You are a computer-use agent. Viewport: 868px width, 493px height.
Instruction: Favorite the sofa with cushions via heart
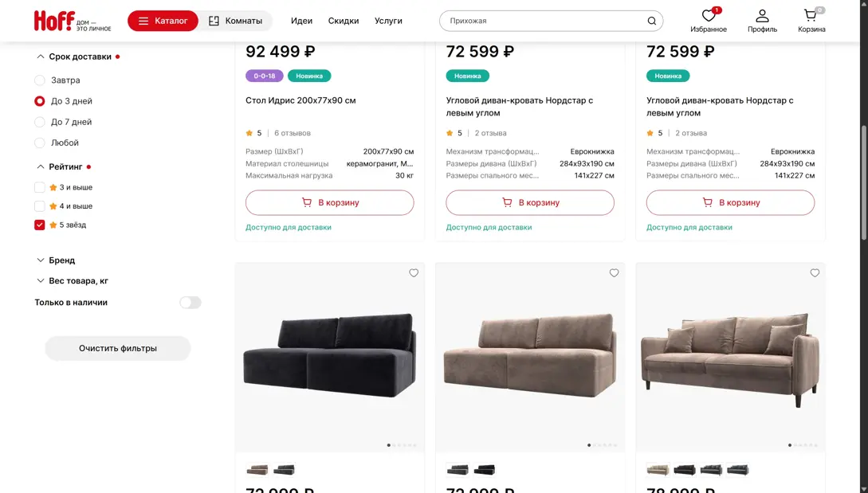815,273
